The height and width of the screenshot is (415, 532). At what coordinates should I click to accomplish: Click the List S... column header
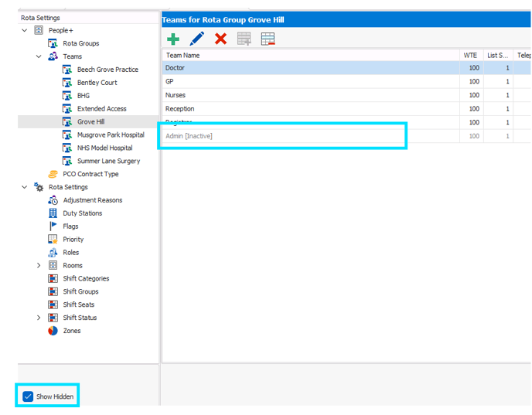[498, 56]
